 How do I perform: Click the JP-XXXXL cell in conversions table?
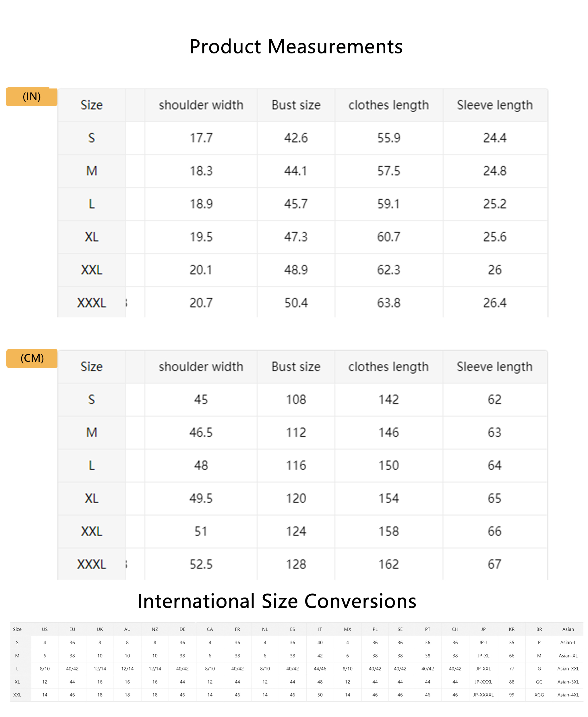483,695
